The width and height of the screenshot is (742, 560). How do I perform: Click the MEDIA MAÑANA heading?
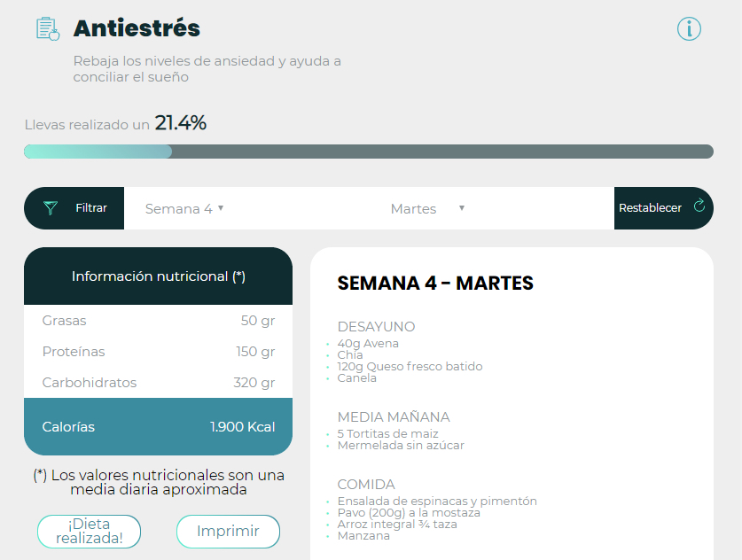[x=394, y=417]
